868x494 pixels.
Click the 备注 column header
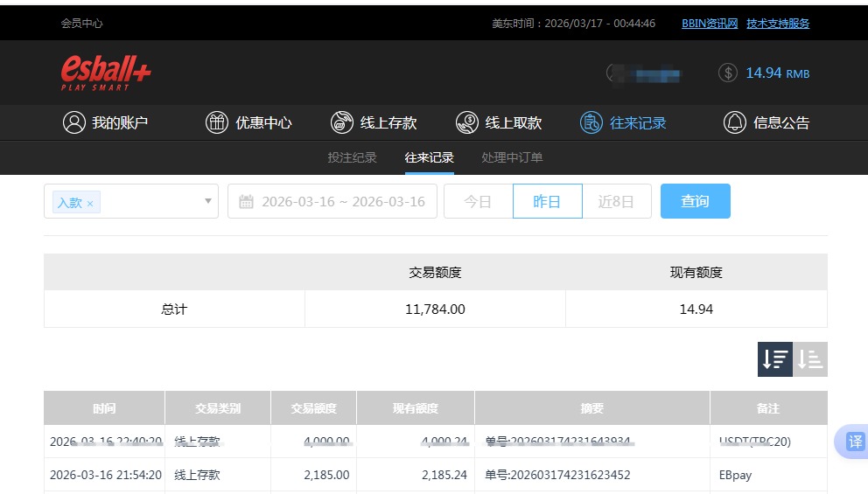(x=768, y=408)
